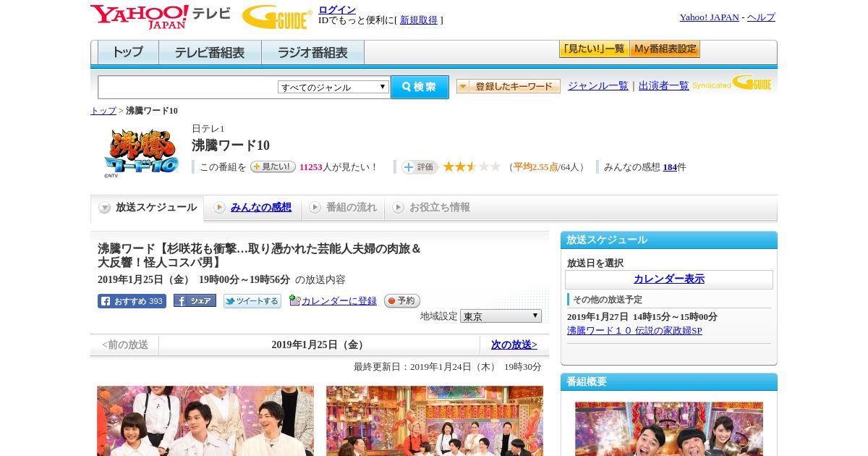Click the 沸騰ワード１０ 伝説の家政婦SP link
Viewport: 868px width, 456px height.
634,331
